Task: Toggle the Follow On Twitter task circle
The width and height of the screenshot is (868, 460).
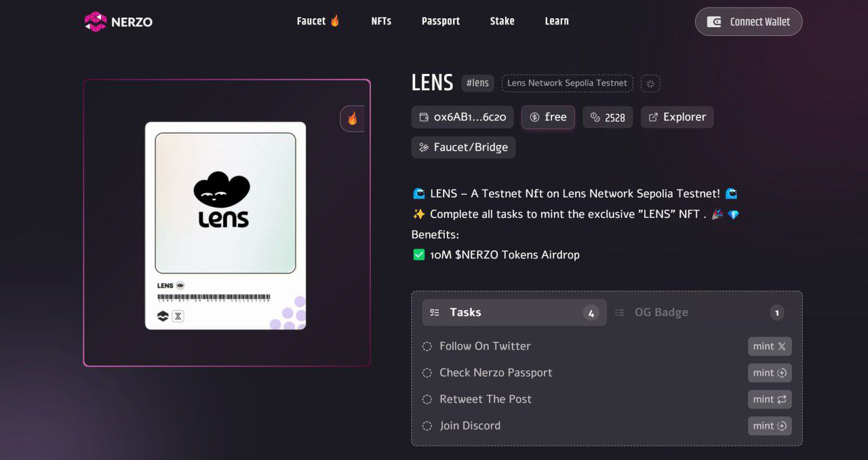Action: [x=427, y=347]
